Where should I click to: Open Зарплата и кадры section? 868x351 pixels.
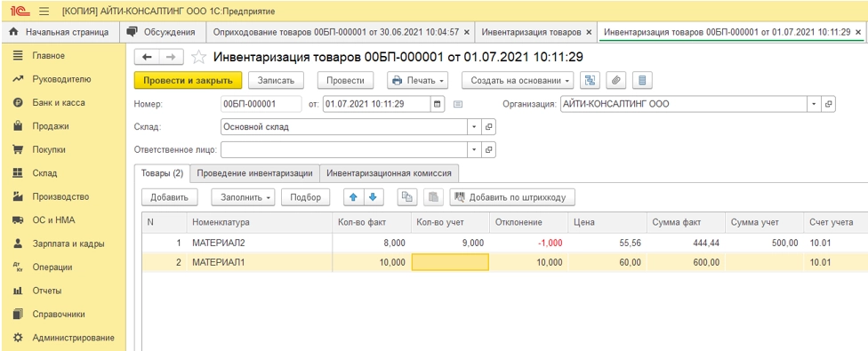point(68,243)
